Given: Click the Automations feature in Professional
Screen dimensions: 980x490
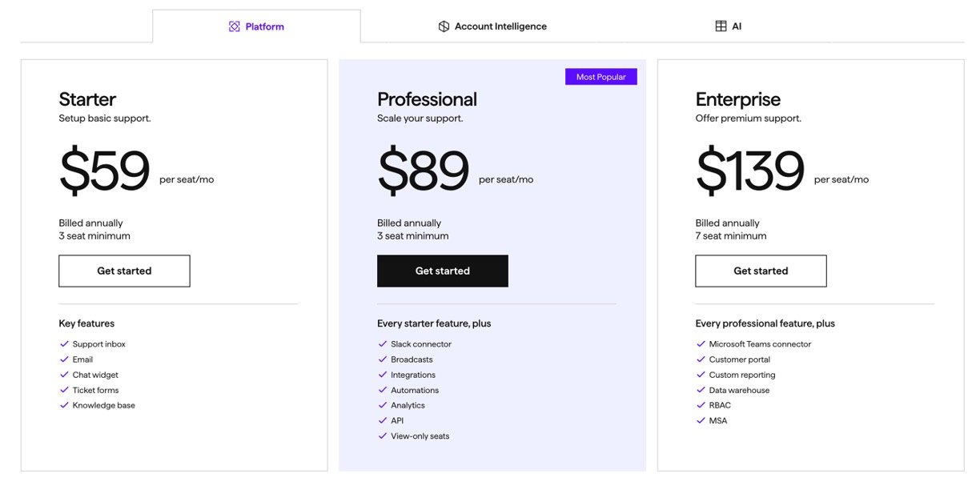Looking at the screenshot, I should pyautogui.click(x=415, y=390).
